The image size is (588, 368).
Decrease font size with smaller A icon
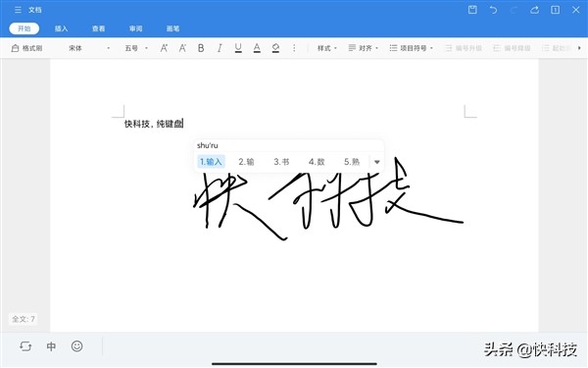coord(182,48)
